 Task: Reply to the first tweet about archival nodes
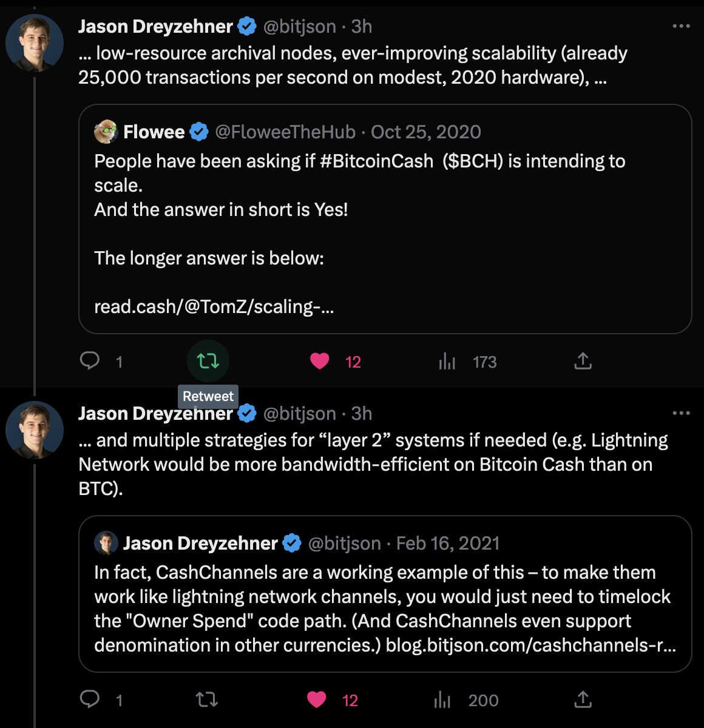[x=90, y=361]
